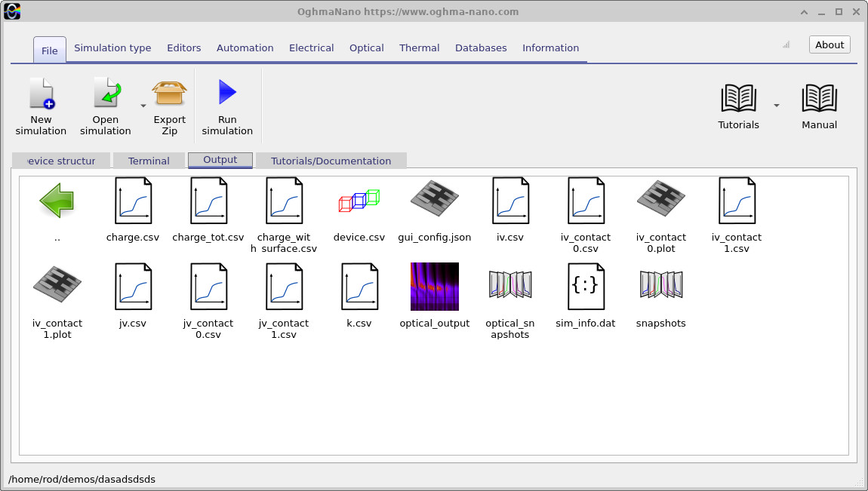
Task: Click the OghmaNano logo in title bar
Action: point(12,11)
